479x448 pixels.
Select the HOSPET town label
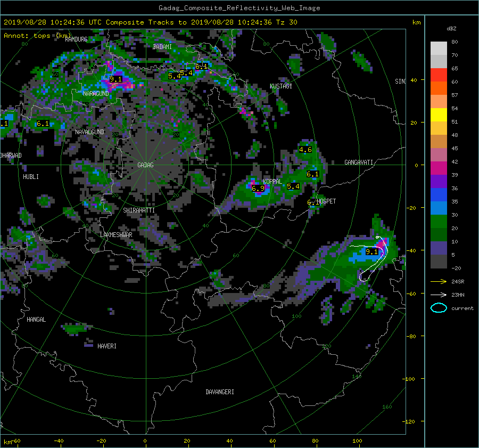tap(327, 201)
